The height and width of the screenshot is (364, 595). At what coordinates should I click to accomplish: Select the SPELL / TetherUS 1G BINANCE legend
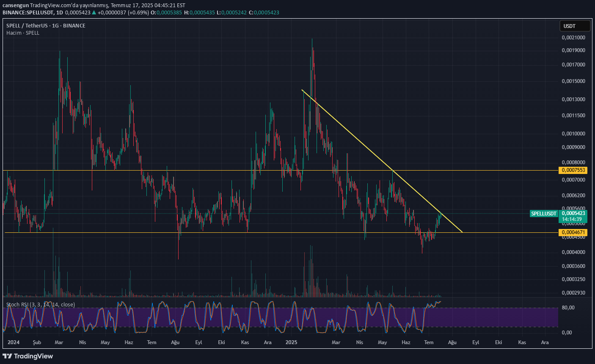[x=46, y=26]
